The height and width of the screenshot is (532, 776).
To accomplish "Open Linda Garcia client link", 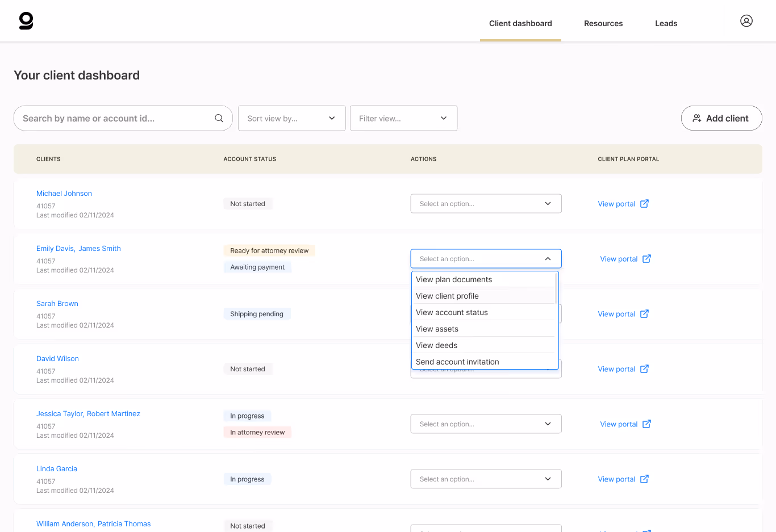I will click(x=57, y=469).
